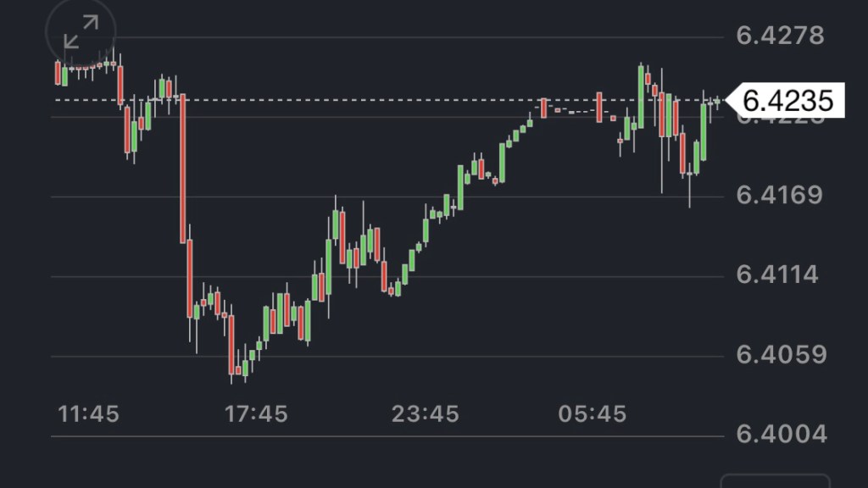Click the tall green candle at the right peak
The image size is (868, 488).
point(641,97)
